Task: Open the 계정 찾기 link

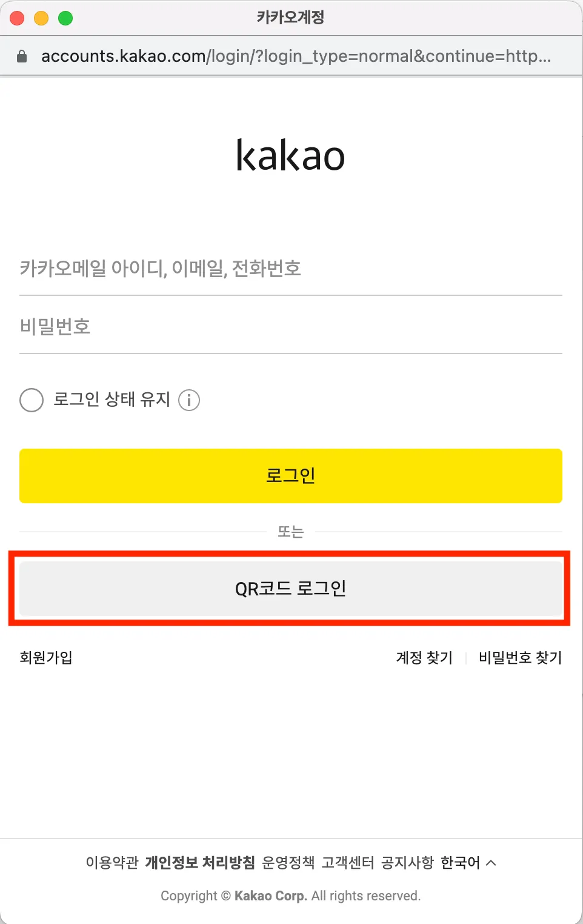Action: pyautogui.click(x=424, y=657)
